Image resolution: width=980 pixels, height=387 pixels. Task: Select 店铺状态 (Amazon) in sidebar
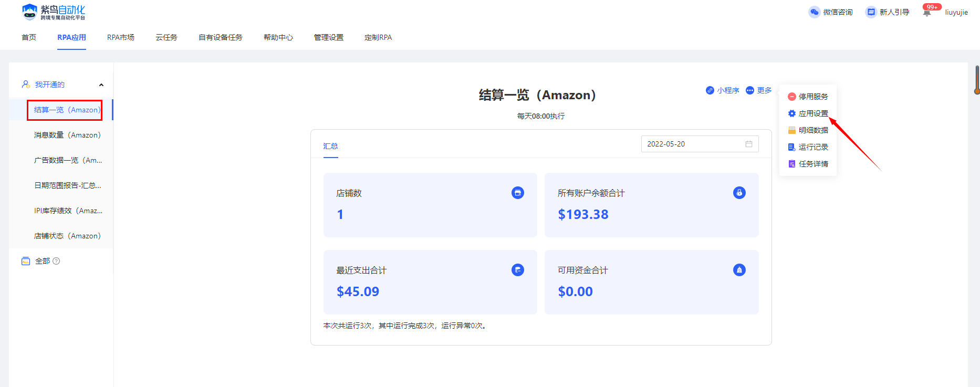(x=61, y=236)
